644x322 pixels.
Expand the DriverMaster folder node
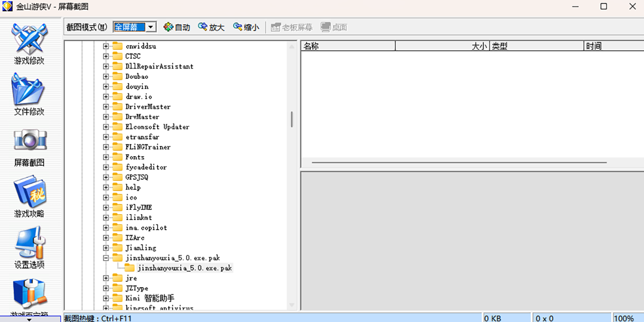pyautogui.click(x=106, y=107)
